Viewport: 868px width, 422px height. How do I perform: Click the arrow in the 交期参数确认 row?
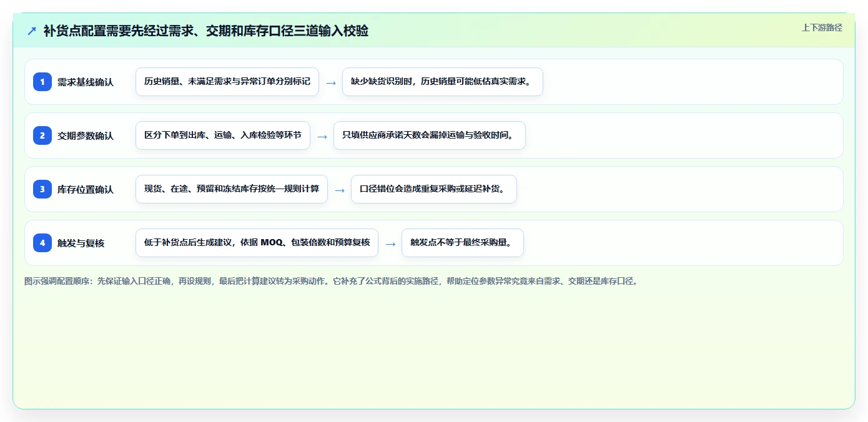point(322,136)
